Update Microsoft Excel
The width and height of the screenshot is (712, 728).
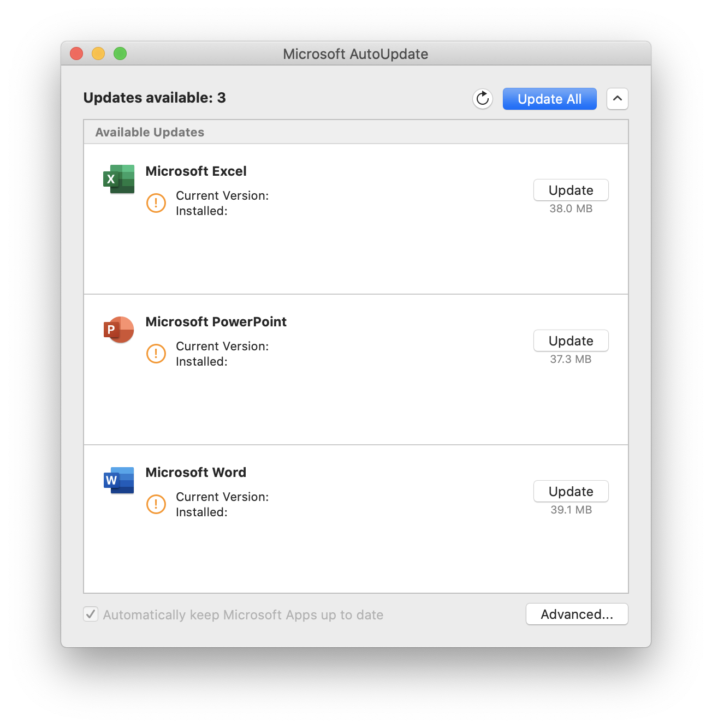[x=571, y=190]
